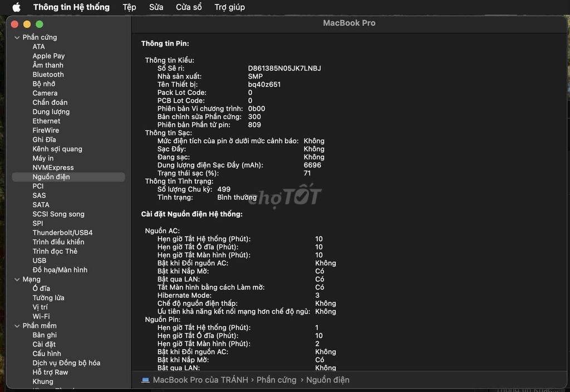Open the Cửa sổ menu
Viewport: 570px width, 392px height.
[x=189, y=7]
